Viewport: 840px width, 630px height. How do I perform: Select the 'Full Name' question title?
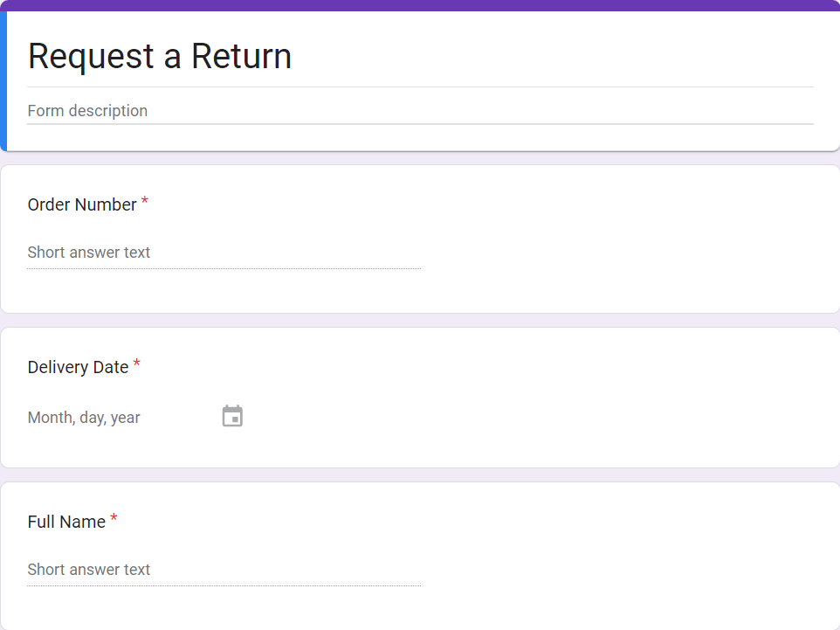pyautogui.click(x=66, y=522)
